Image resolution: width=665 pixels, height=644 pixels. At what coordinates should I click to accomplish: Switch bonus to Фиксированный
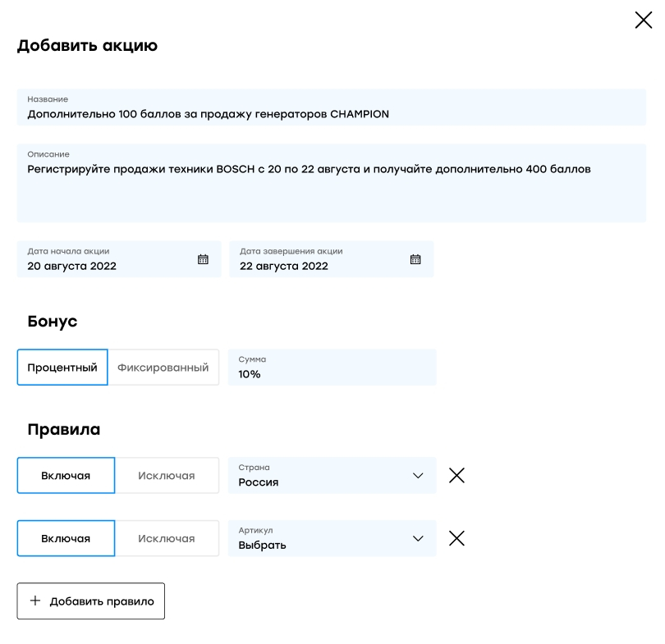point(163,368)
